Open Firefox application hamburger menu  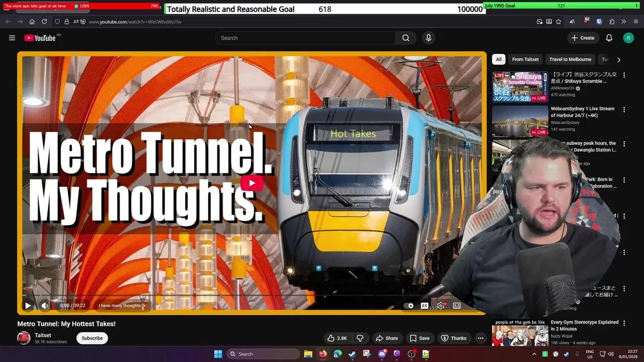tap(636, 22)
